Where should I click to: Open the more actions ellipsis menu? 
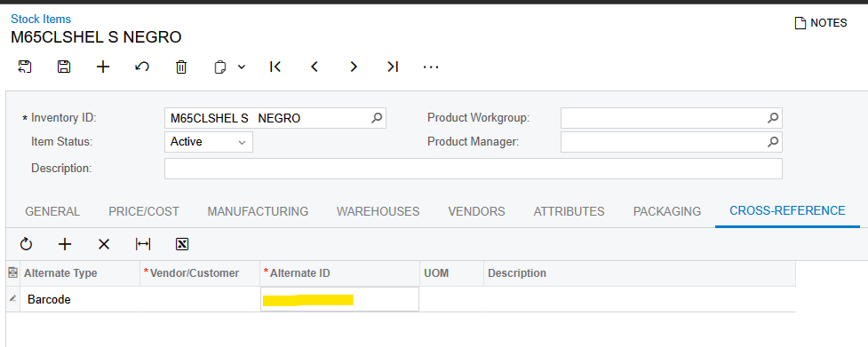coord(431,67)
